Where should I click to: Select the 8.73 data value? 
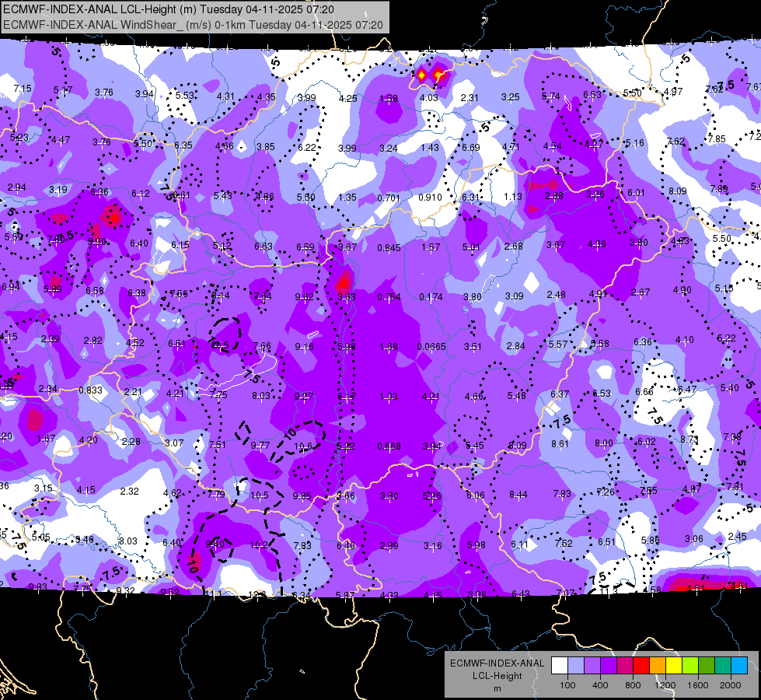click(x=689, y=439)
